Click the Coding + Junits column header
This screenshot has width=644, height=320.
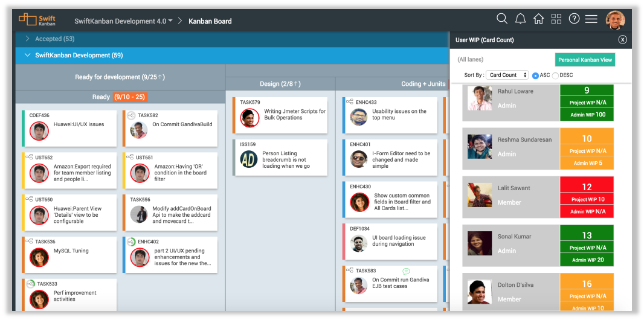[x=423, y=84]
